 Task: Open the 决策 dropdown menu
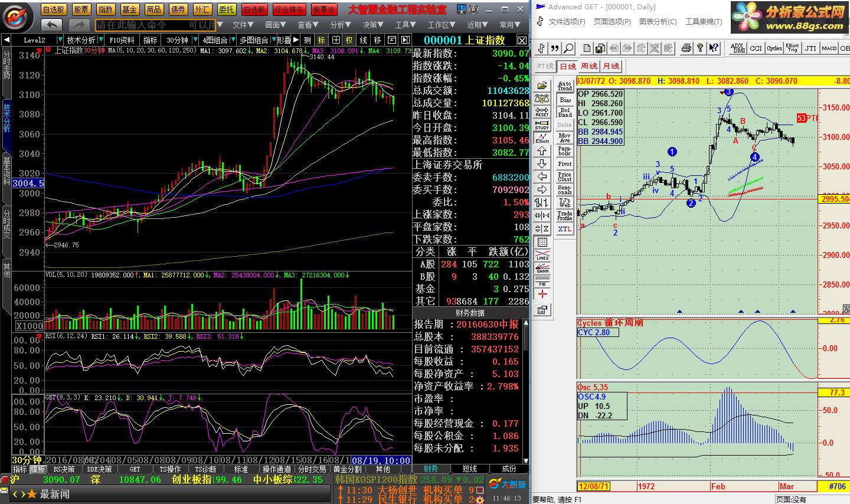[373, 25]
